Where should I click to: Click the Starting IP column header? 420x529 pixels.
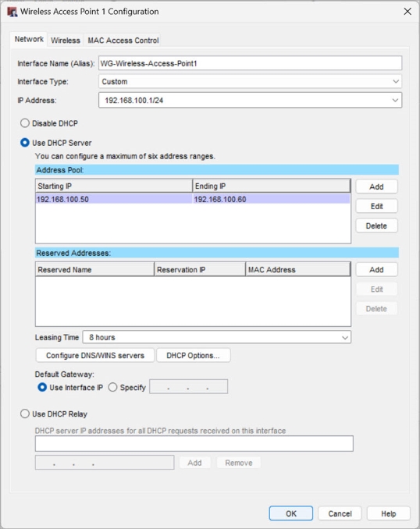[x=114, y=186]
